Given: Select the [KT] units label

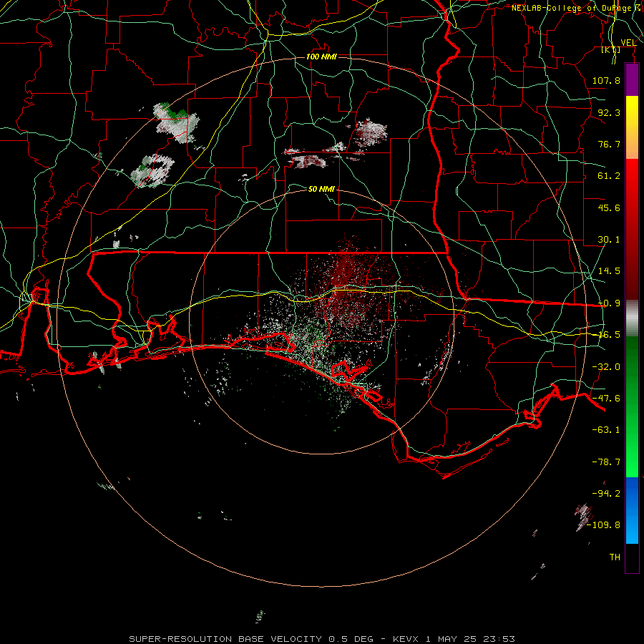Looking at the screenshot, I should 611,50.
